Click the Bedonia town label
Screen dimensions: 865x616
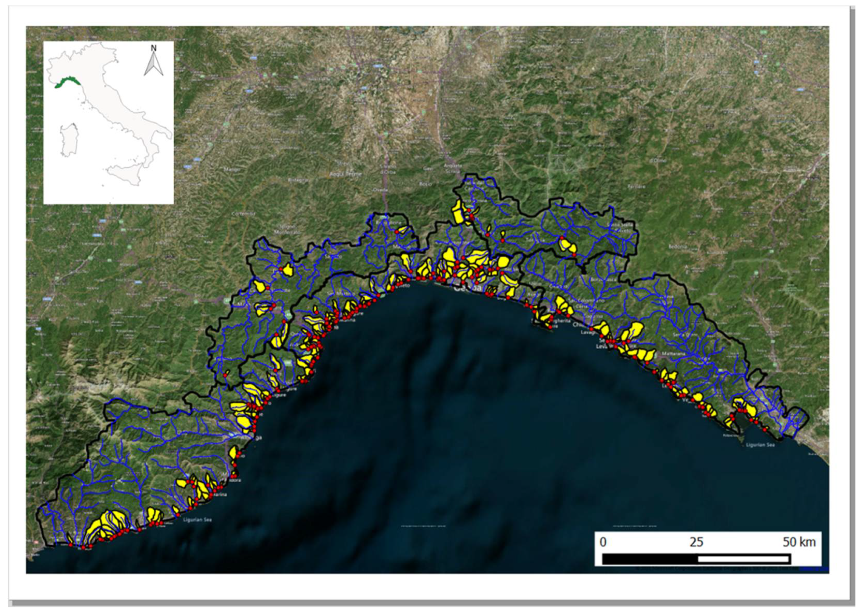(x=678, y=246)
